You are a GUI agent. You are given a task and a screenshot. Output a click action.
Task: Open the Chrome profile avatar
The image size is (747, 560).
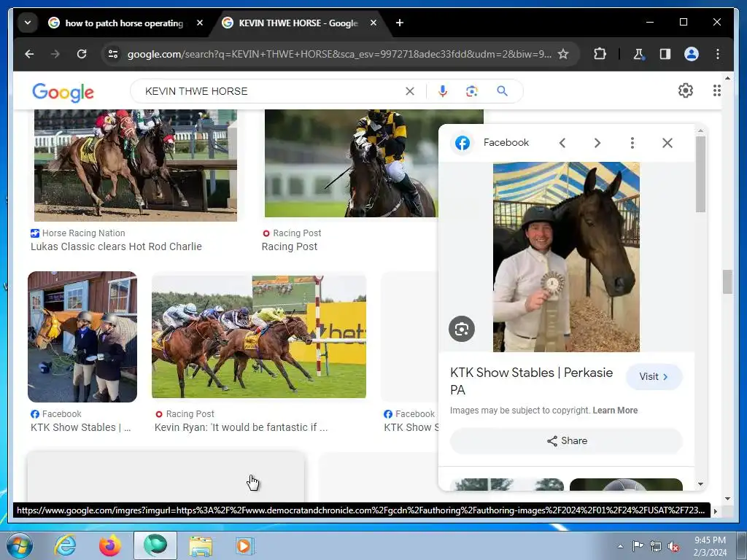692,54
